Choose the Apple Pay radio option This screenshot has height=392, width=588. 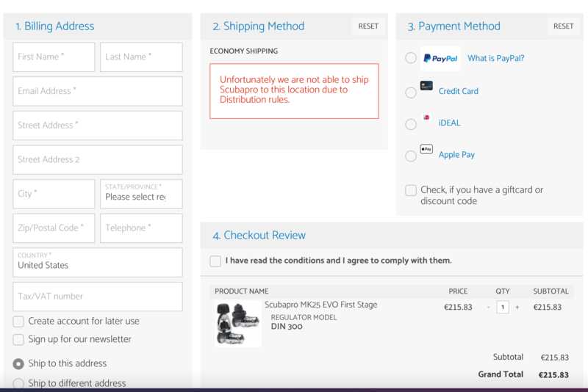tap(411, 156)
